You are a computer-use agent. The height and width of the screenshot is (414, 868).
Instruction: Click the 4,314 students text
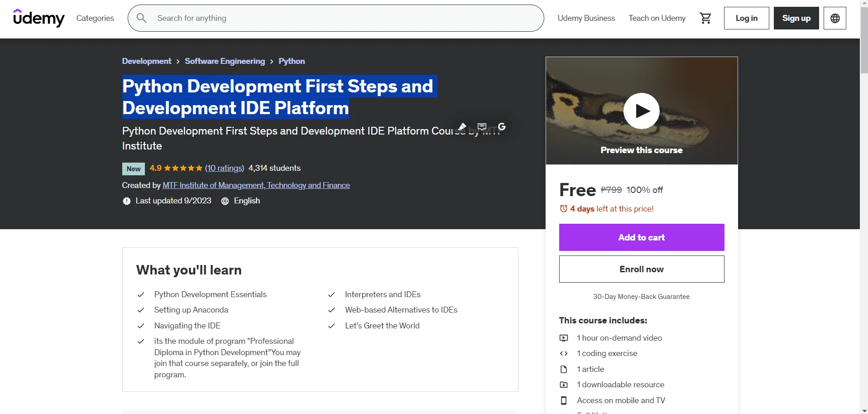pyautogui.click(x=274, y=168)
